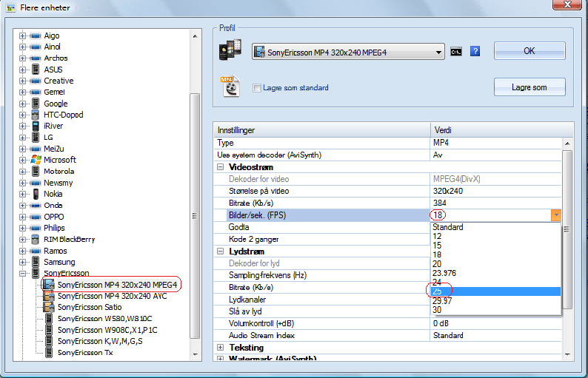Click the command line icon beside profile dropdown
Viewport: 588px width, 378px height.
[x=456, y=52]
